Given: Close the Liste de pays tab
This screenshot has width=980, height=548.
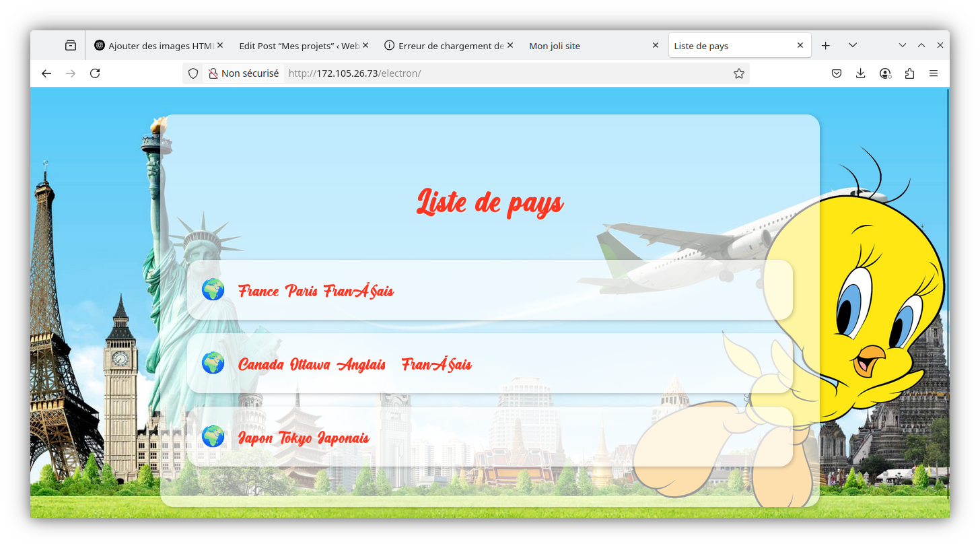Looking at the screenshot, I should click(x=800, y=46).
